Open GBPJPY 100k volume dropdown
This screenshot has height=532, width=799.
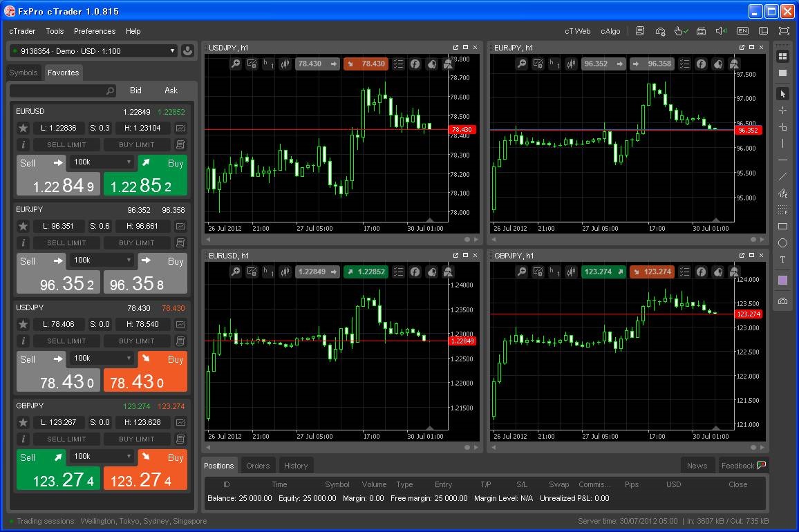[102, 457]
